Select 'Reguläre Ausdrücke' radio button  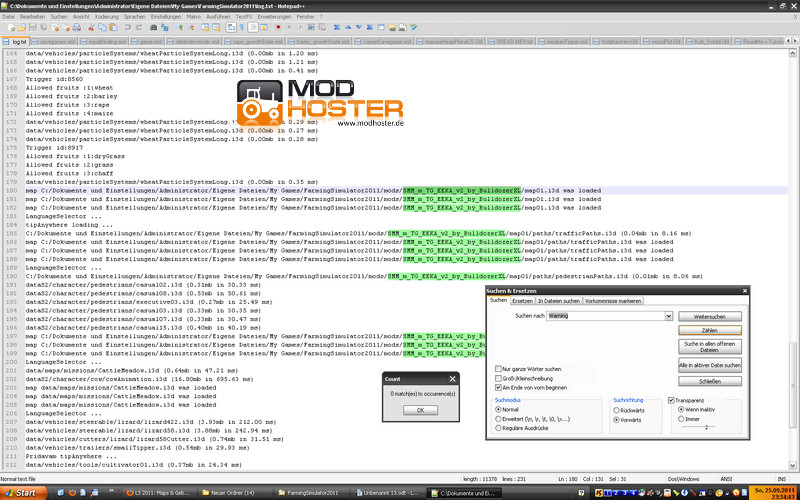point(498,428)
